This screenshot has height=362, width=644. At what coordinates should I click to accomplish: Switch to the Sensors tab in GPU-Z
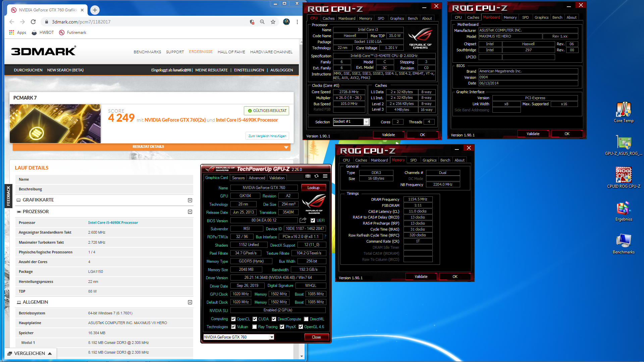(238, 178)
